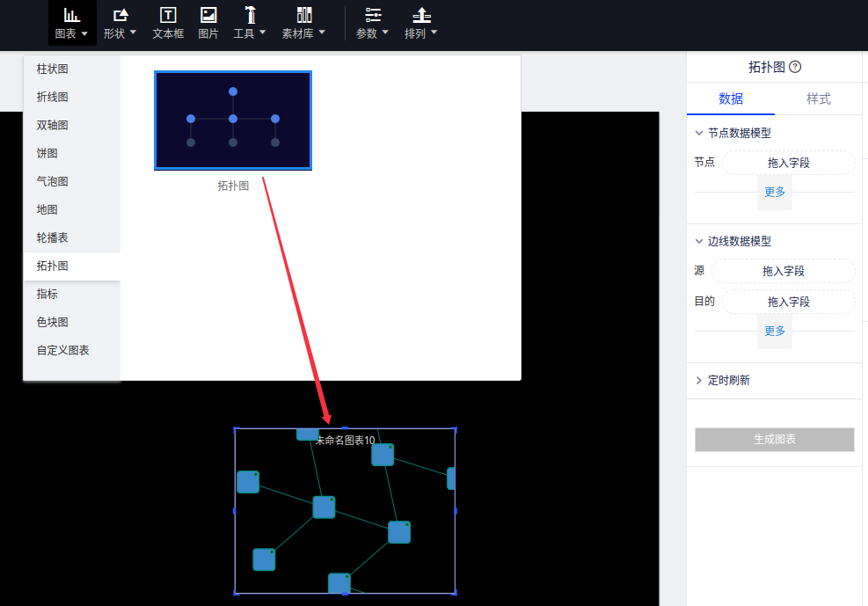
Task: Open the 工具 hammer tool icon
Action: coord(250,15)
